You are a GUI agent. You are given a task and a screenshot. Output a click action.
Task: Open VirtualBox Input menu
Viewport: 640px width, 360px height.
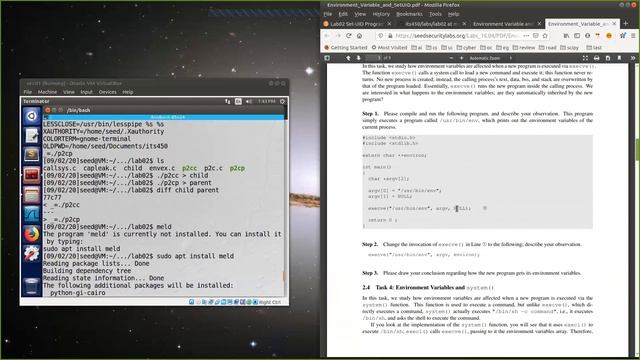click(86, 92)
